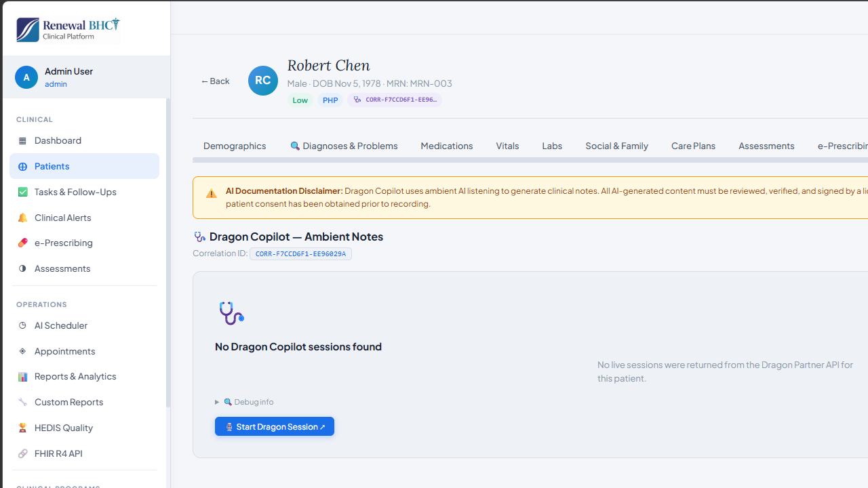Click the AI Scheduler clock icon
Image resolution: width=868 pixels, height=488 pixels.
click(22, 326)
